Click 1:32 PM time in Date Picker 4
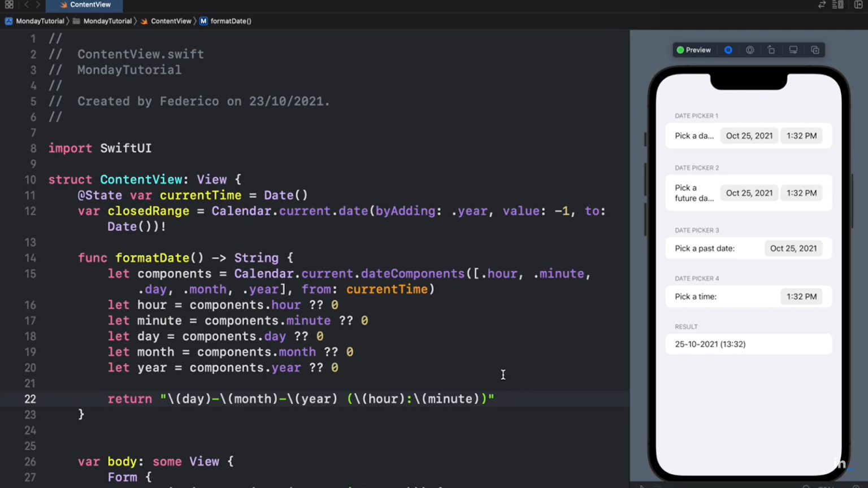Viewport: 868px width, 488px height. [801, 297]
